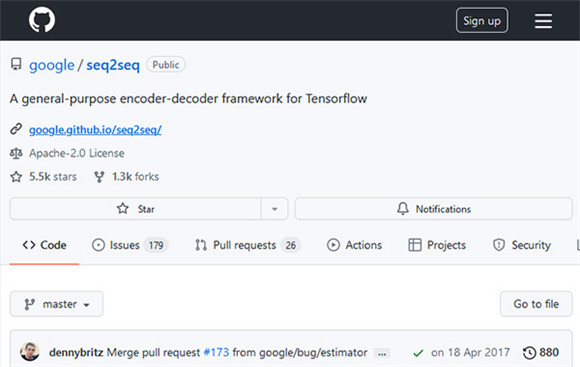Open the master branch dropdown
This screenshot has width=580, height=367.
pyautogui.click(x=57, y=304)
